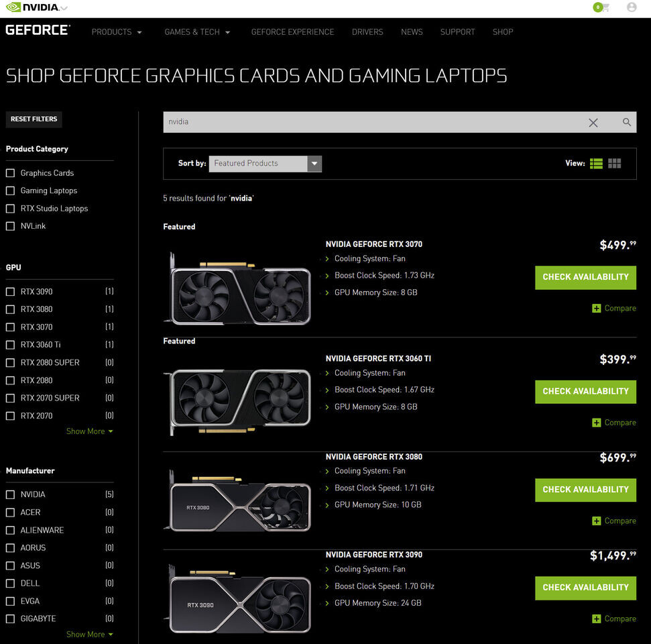Expand Boost Clock Speed arrow for RTX 3070

327,276
